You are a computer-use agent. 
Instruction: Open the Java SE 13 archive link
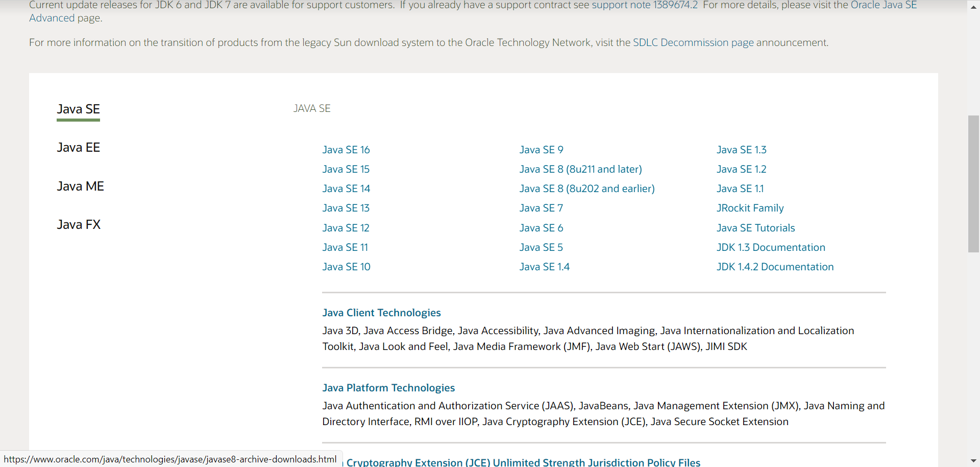(346, 208)
